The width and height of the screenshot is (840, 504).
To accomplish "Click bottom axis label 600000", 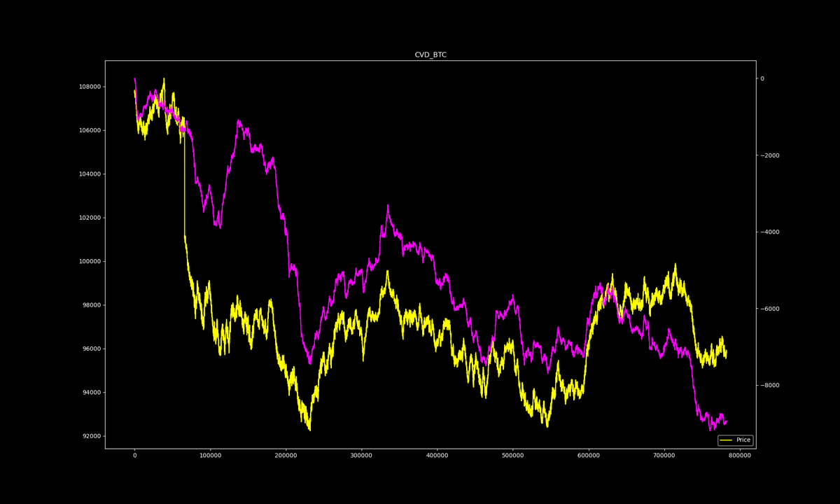I will pyautogui.click(x=589, y=456).
